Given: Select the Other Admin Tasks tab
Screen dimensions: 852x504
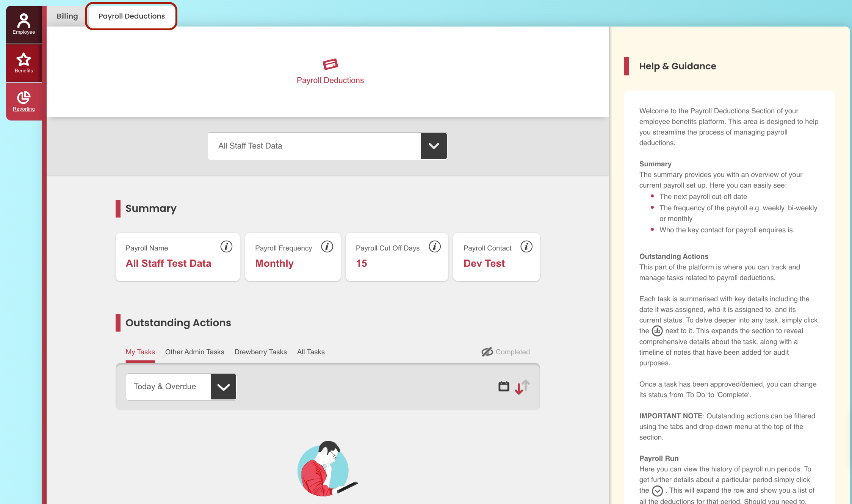Looking at the screenshot, I should click(x=194, y=352).
